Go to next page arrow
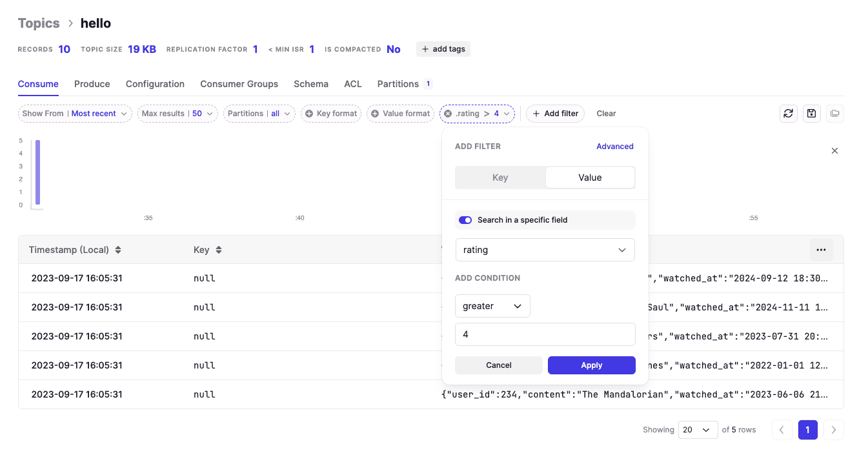Screen dimensions: 868x466 click(x=834, y=430)
